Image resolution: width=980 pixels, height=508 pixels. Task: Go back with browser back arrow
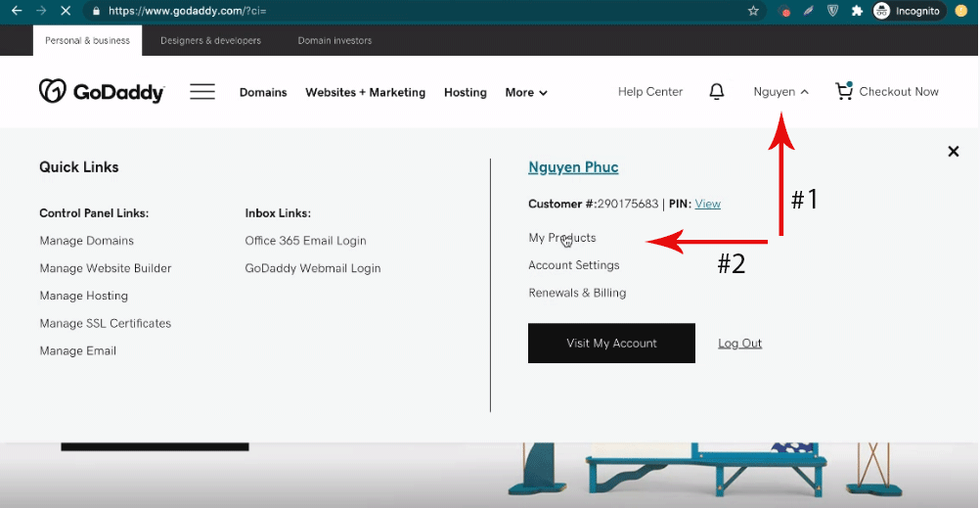coord(17,11)
